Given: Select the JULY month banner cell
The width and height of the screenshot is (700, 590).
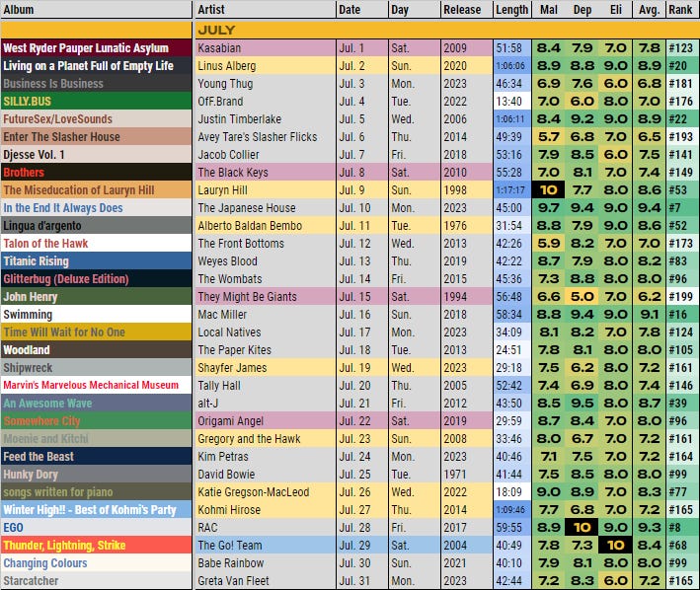Looking at the screenshot, I should point(445,30).
